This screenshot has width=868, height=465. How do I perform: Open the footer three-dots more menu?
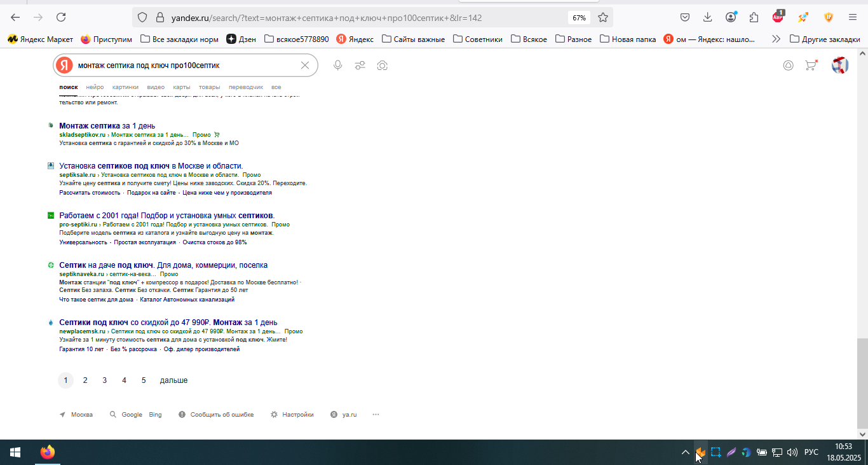pyautogui.click(x=376, y=414)
